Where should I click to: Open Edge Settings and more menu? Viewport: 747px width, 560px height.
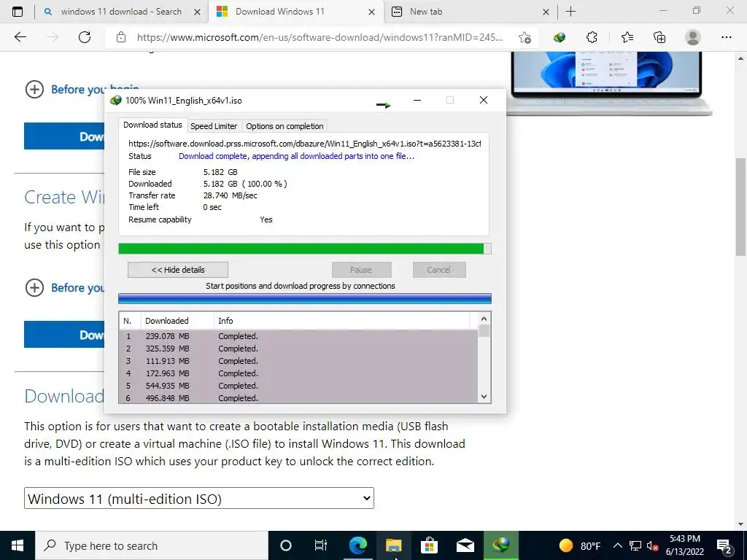click(x=726, y=37)
